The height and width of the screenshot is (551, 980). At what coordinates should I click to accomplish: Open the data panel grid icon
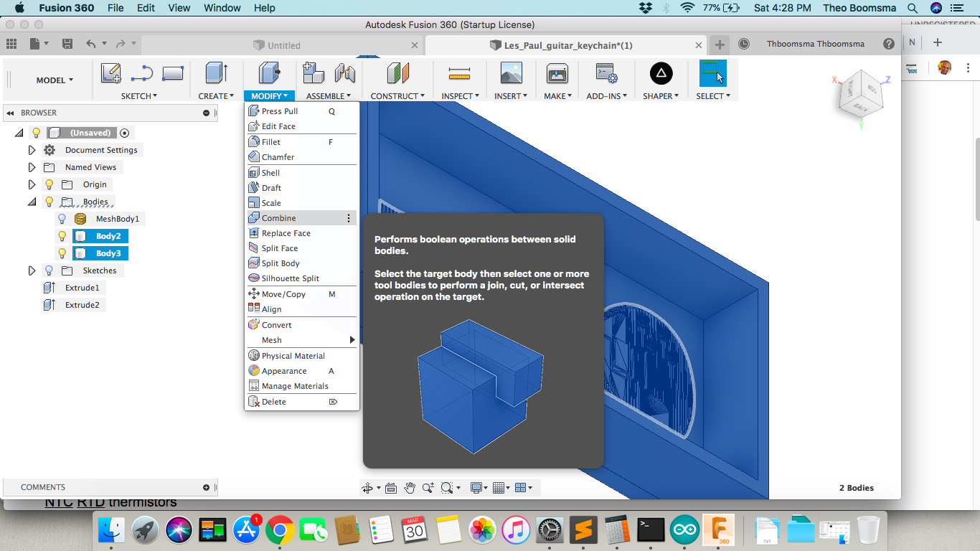11,44
